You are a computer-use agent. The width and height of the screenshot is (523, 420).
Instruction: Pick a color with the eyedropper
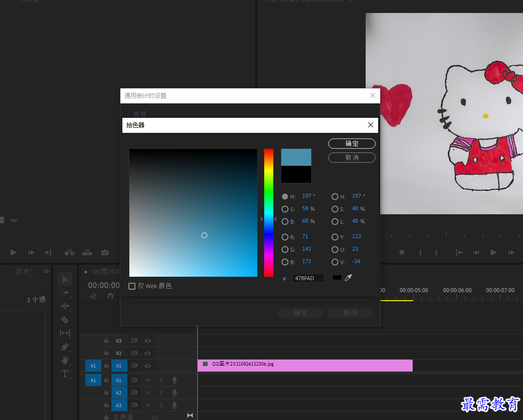click(x=348, y=278)
